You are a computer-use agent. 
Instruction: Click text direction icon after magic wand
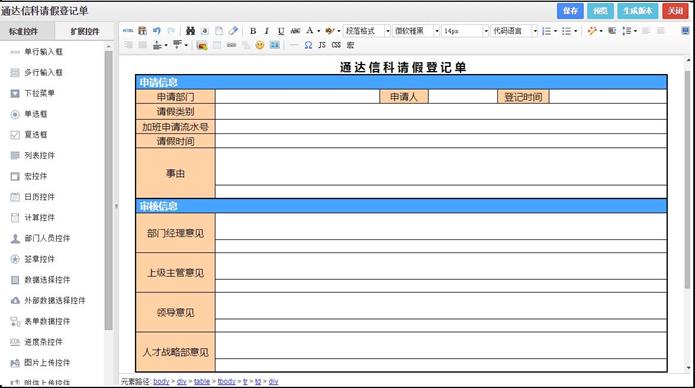(x=612, y=31)
